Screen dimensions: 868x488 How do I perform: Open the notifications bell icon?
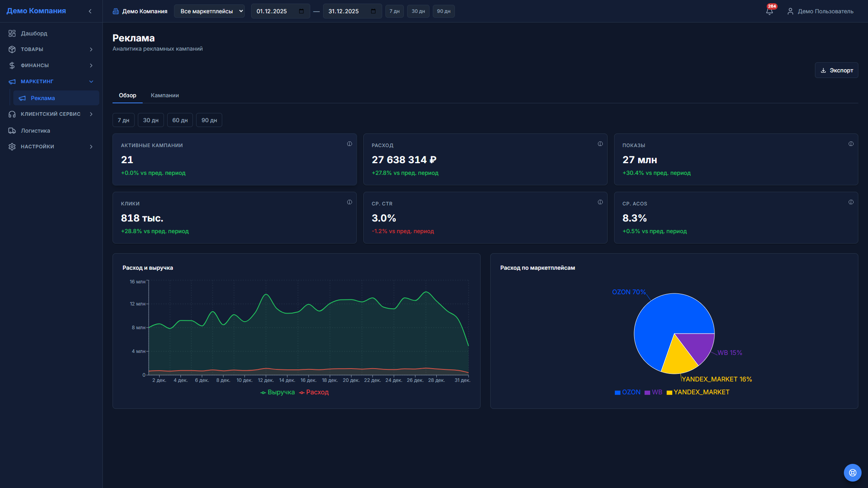(x=769, y=11)
